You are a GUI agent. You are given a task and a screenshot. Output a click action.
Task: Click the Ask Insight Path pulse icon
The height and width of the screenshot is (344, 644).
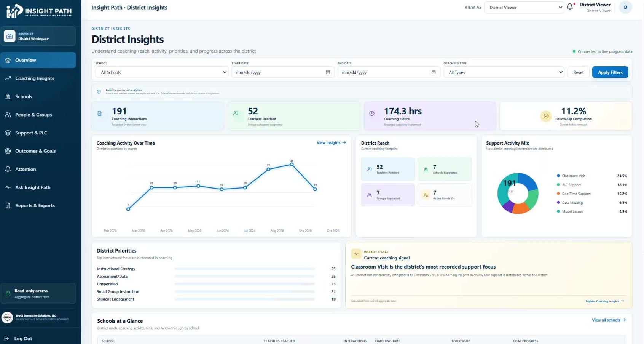8,187
